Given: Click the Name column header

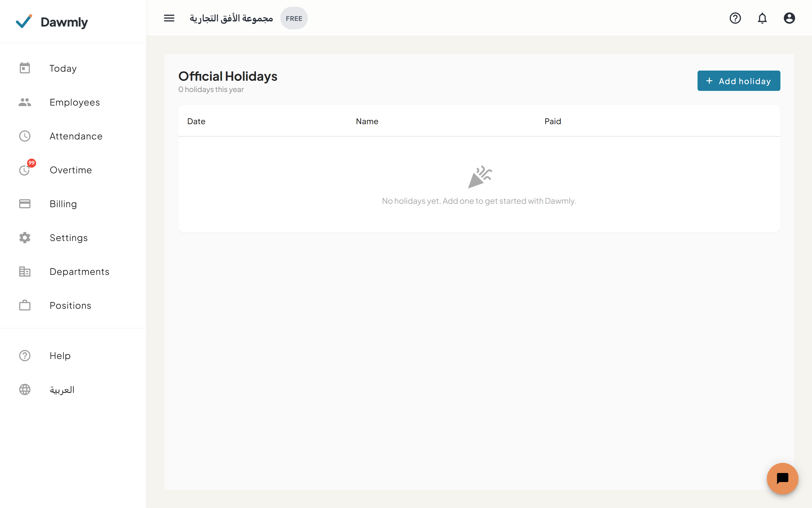Looking at the screenshot, I should coord(367,121).
